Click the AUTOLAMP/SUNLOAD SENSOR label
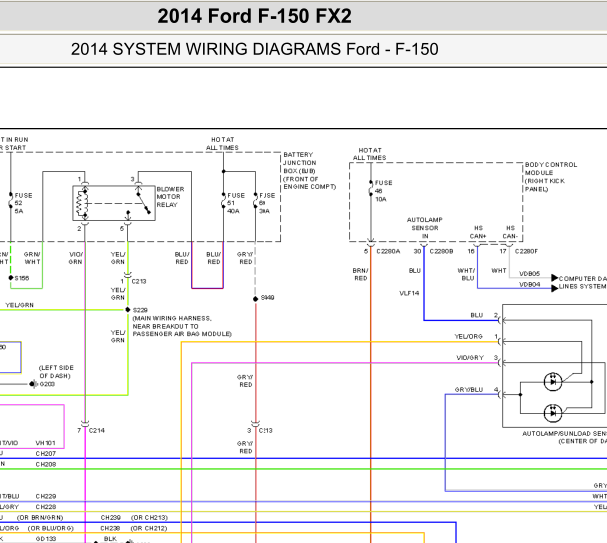Image resolution: width=607 pixels, height=543 pixels. [564, 437]
